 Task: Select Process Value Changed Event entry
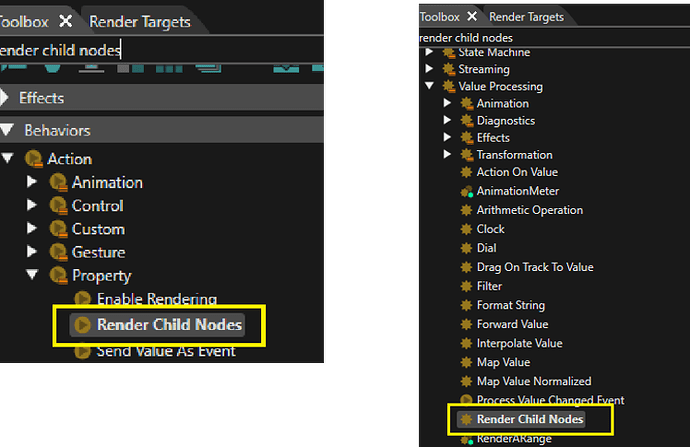[551, 399]
